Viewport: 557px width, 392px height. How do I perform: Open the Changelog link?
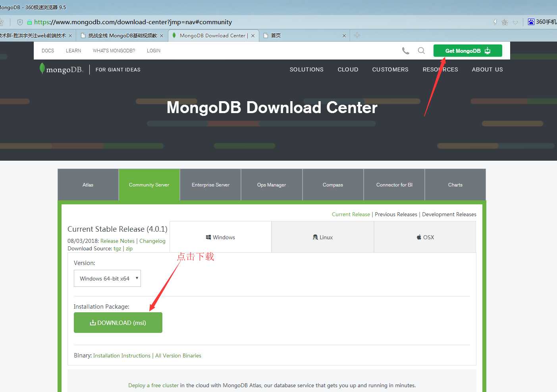(152, 241)
